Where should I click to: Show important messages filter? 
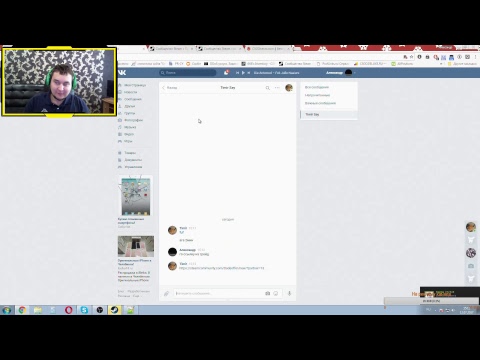point(320,103)
